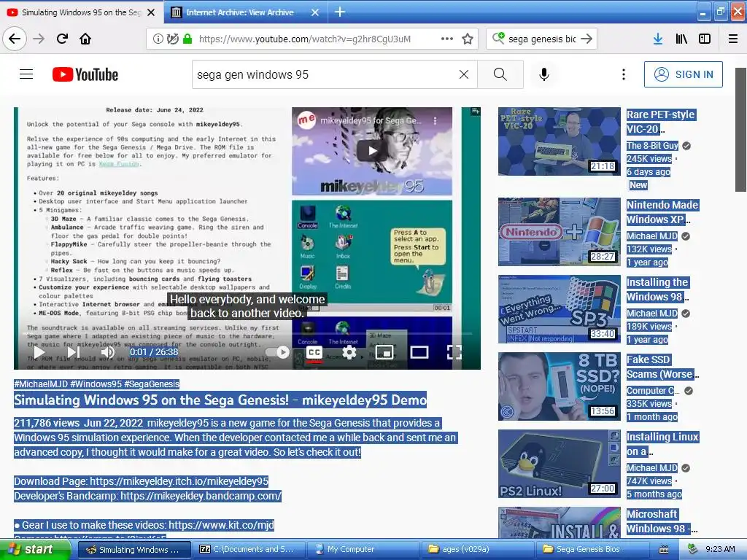
Task: Open the browser home page
Action: point(85,39)
